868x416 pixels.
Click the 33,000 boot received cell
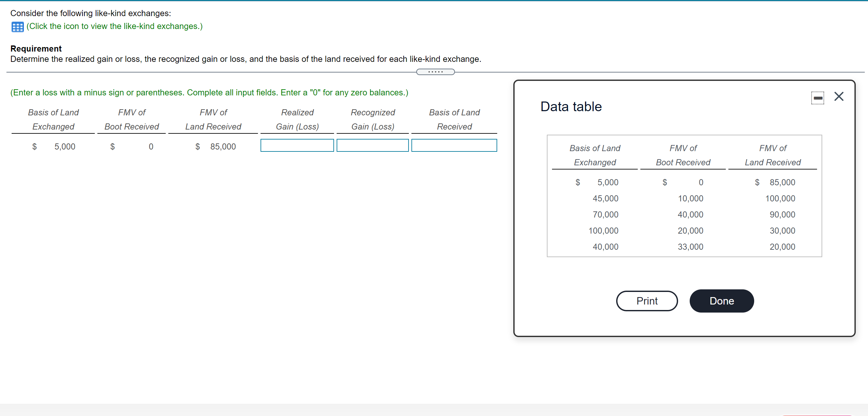690,247
